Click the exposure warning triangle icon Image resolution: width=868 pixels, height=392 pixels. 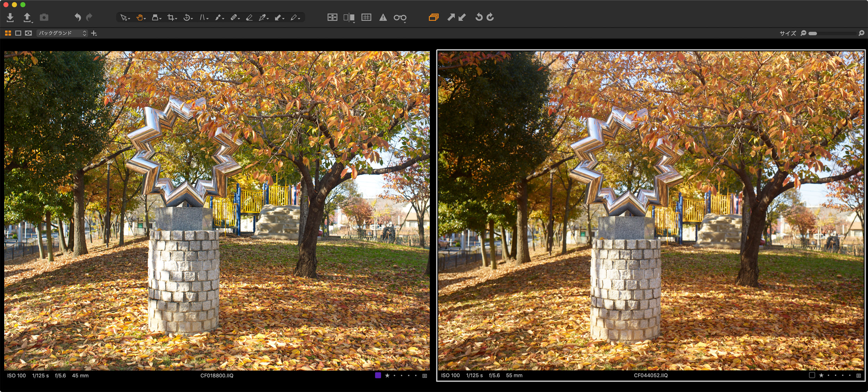point(383,17)
